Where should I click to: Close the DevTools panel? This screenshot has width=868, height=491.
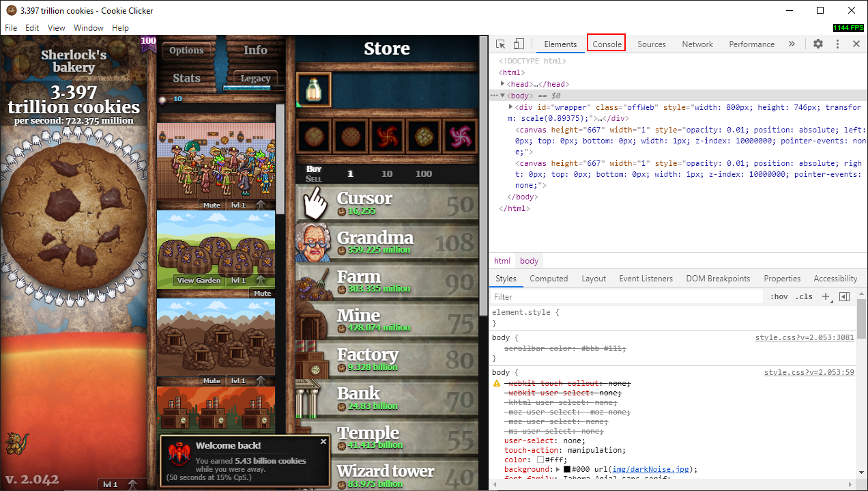click(x=856, y=44)
